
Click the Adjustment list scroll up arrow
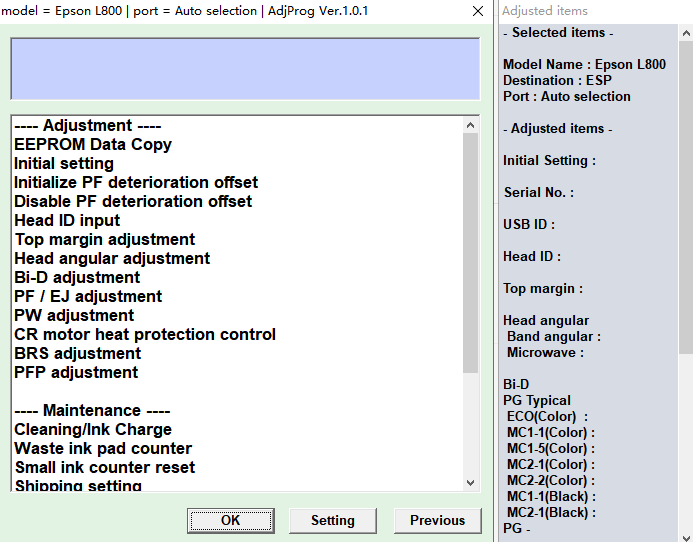pos(471,126)
